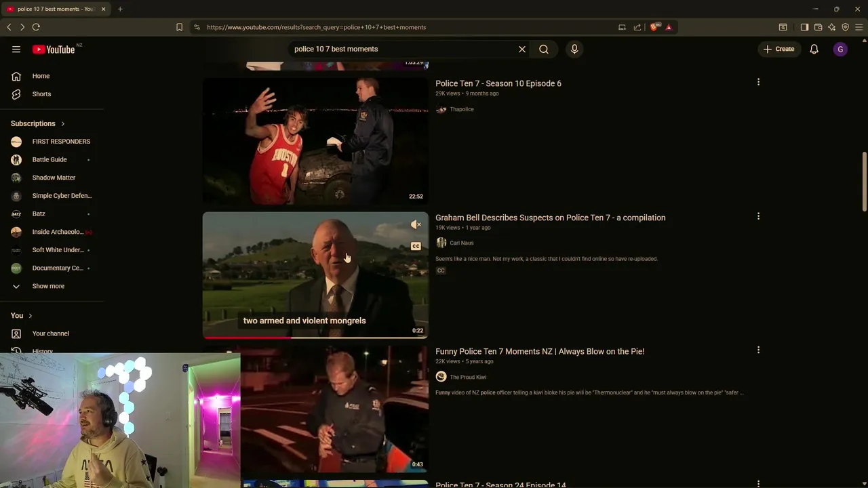This screenshot has height=488, width=868.
Task: Open the Brave Shields lion icon
Action: (654, 27)
